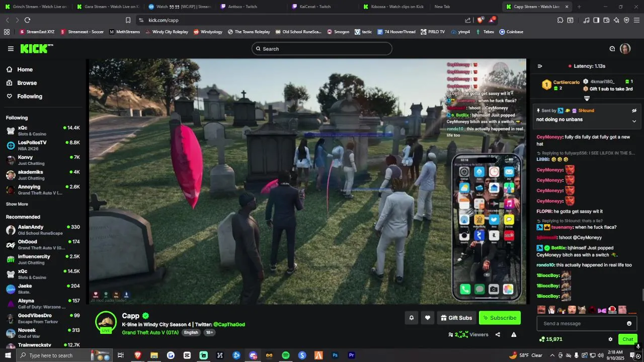Open Brave VPN shield icon
This screenshot has height=362, width=644.
tap(626, 20)
